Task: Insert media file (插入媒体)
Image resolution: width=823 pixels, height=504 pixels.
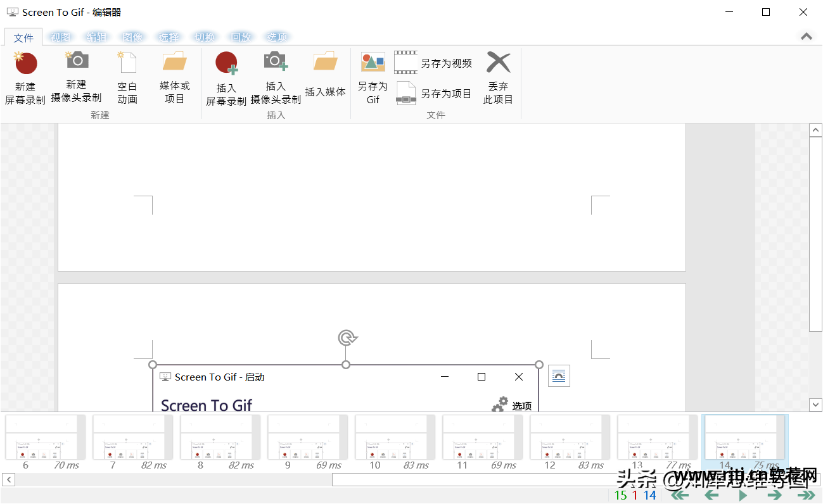Action: pos(325,75)
